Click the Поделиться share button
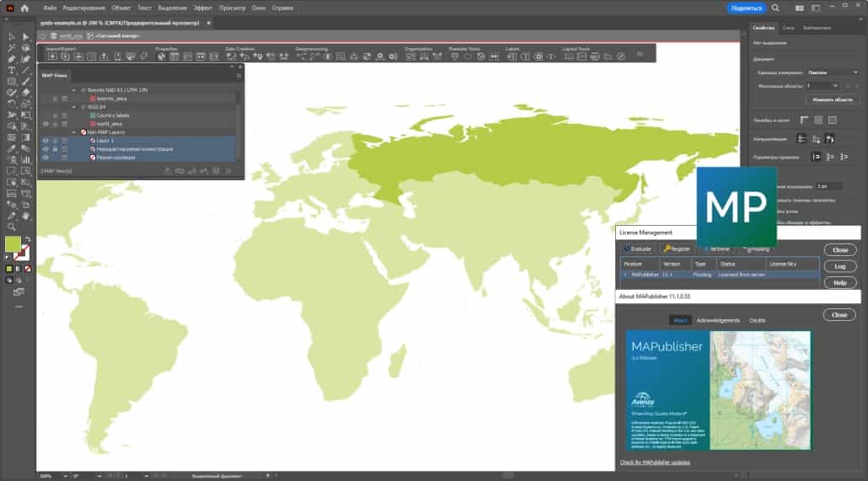This screenshot has width=868, height=481. [x=746, y=8]
